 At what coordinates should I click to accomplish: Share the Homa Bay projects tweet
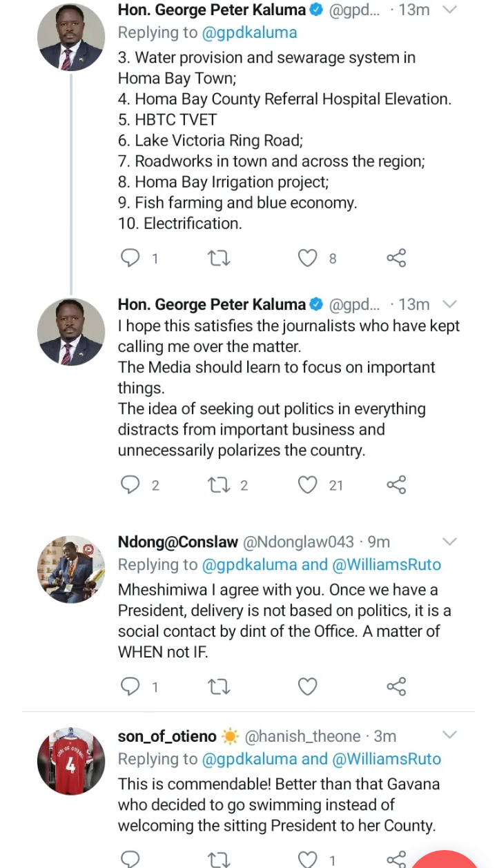pos(396,258)
